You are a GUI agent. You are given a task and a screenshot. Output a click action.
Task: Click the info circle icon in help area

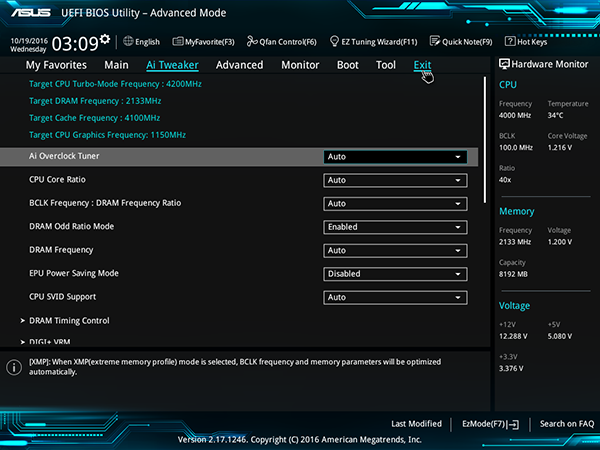(14, 367)
